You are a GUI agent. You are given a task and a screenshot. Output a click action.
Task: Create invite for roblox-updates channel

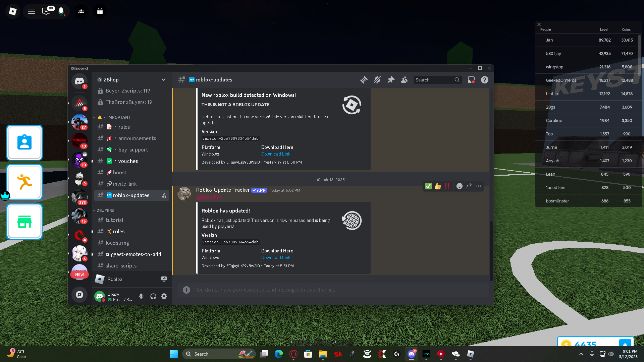point(164,195)
